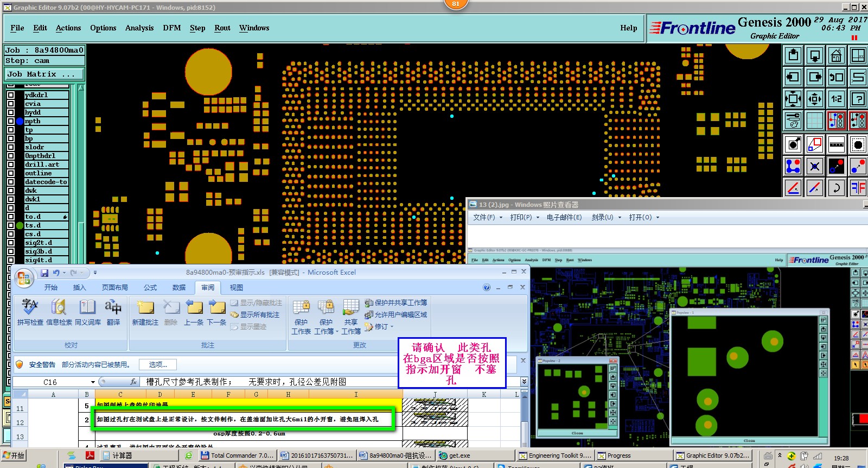Open 刻录(U) dropdown in photo viewer

tap(607, 217)
